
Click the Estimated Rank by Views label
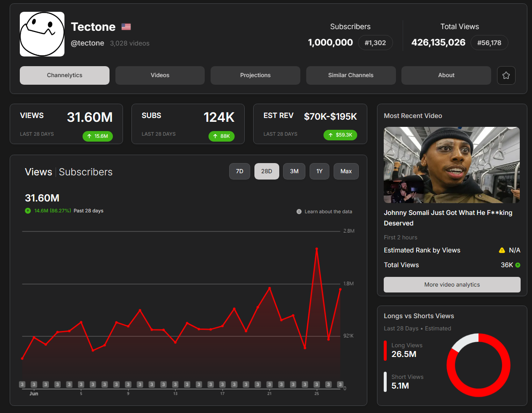422,250
